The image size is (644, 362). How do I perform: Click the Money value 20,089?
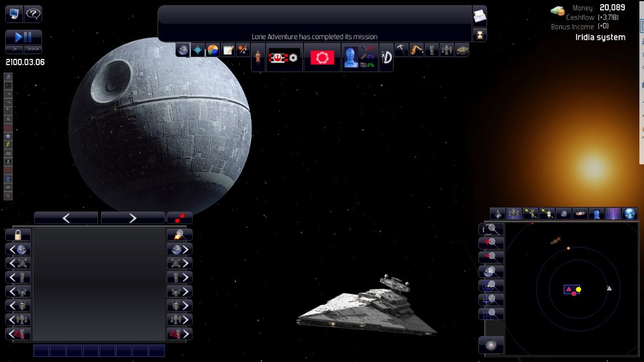click(x=612, y=7)
